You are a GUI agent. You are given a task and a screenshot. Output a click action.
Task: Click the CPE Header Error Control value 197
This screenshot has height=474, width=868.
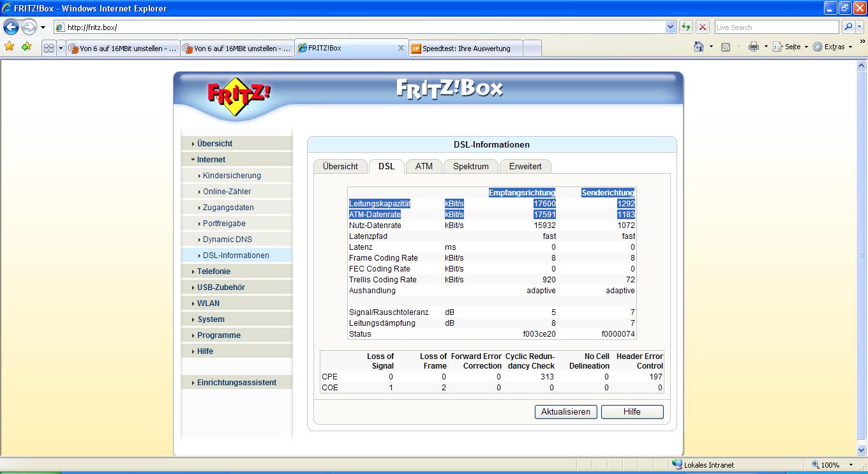pyautogui.click(x=655, y=377)
